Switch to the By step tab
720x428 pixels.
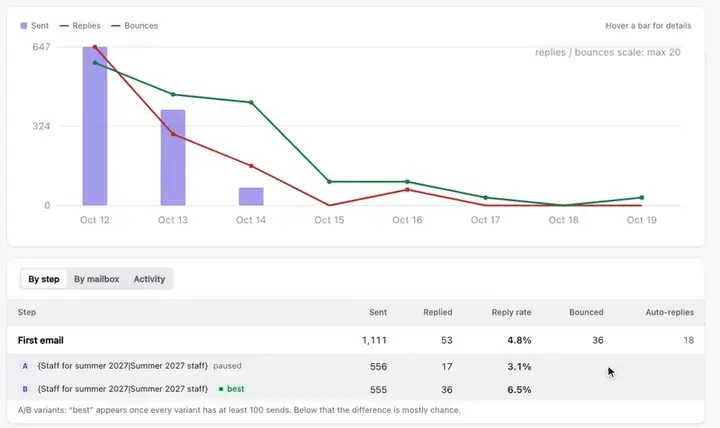pyautogui.click(x=44, y=279)
